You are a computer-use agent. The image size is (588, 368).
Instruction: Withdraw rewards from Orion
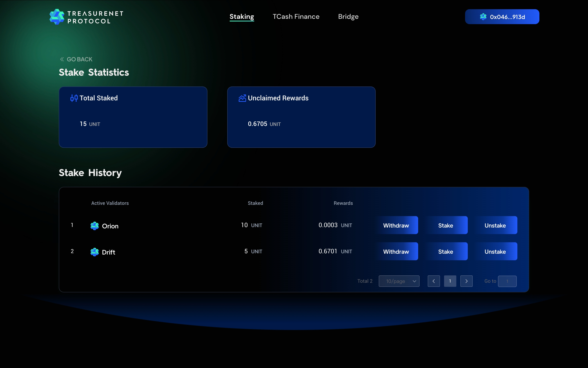pos(396,225)
